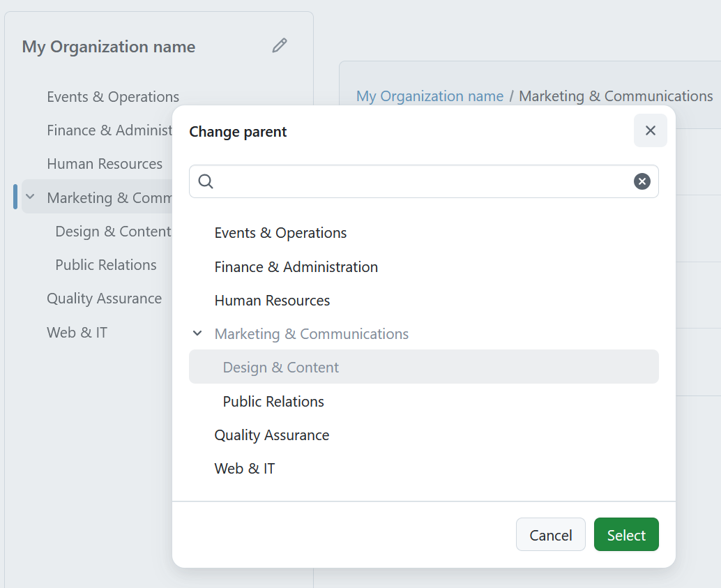721x588 pixels.
Task: Open Design & Content in the sidebar
Action: pos(113,232)
